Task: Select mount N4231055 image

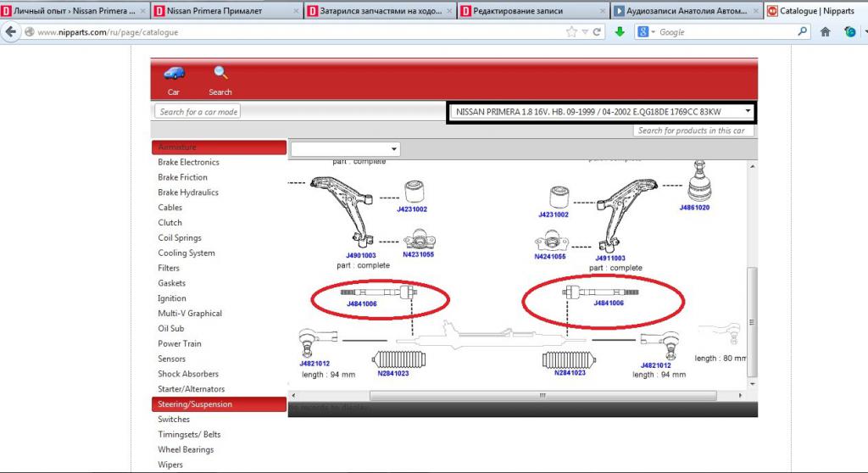Action: point(419,239)
